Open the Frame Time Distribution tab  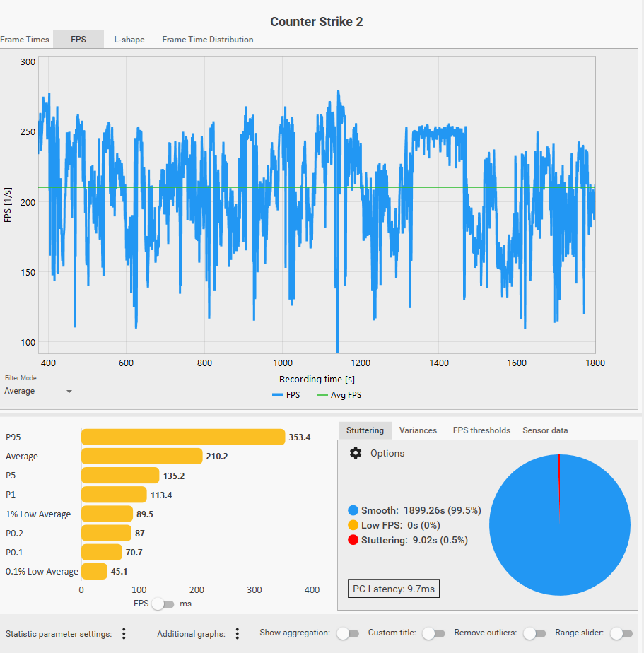click(x=207, y=40)
